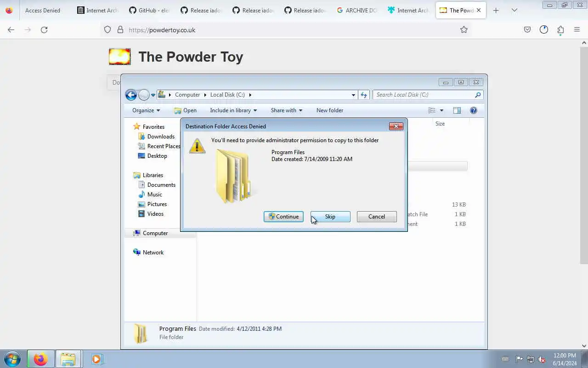Open the view options dropdown arrow
588x368 pixels.
[x=442, y=110]
